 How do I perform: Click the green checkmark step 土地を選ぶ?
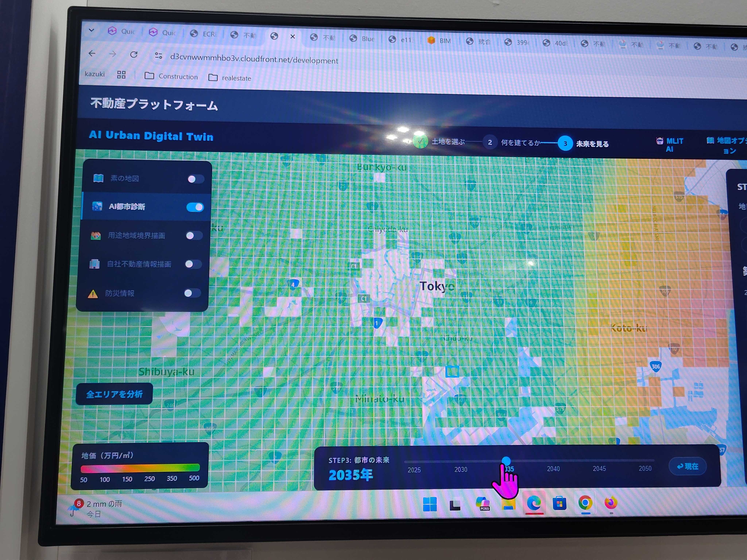[x=420, y=141]
